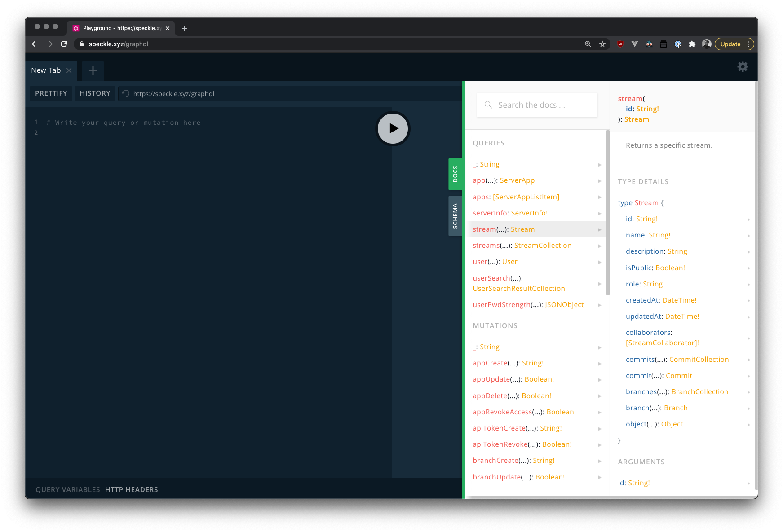Image resolution: width=783 pixels, height=532 pixels.
Task: Reload the speckle.xyz page
Action: (64, 44)
